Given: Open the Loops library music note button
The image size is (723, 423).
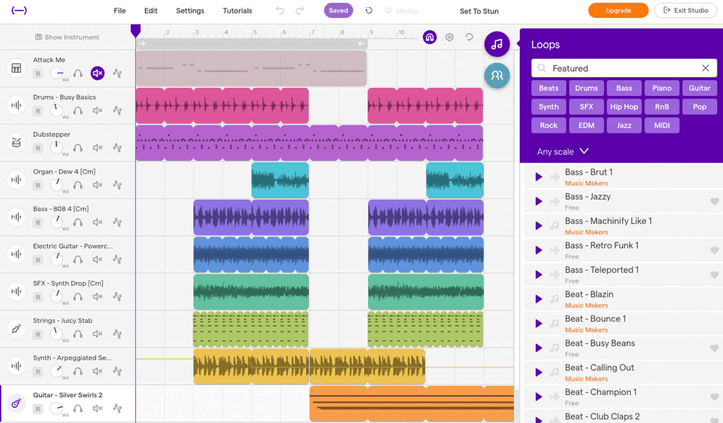Looking at the screenshot, I should [497, 44].
